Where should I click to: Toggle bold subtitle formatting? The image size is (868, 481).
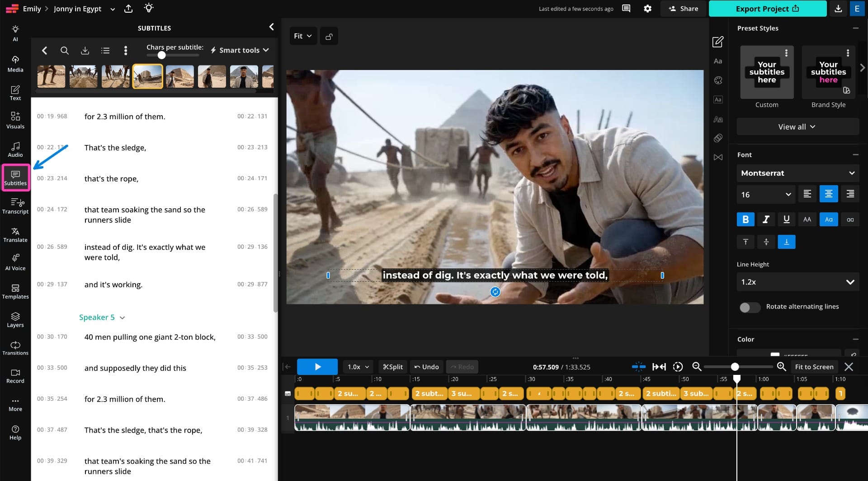(x=745, y=219)
